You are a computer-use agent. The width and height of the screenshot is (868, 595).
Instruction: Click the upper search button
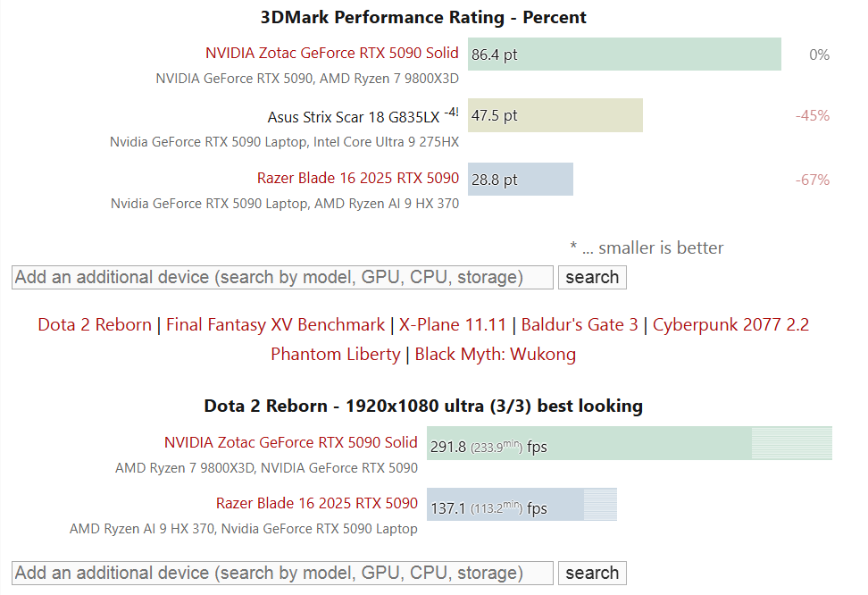(x=592, y=277)
